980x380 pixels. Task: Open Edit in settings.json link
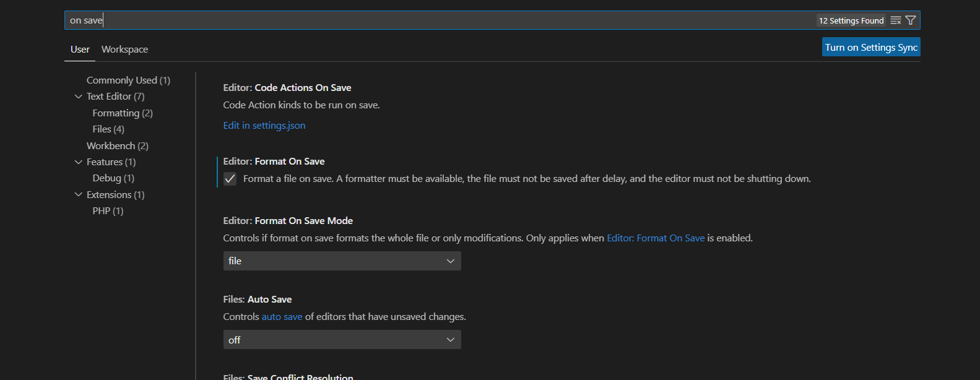(x=264, y=126)
